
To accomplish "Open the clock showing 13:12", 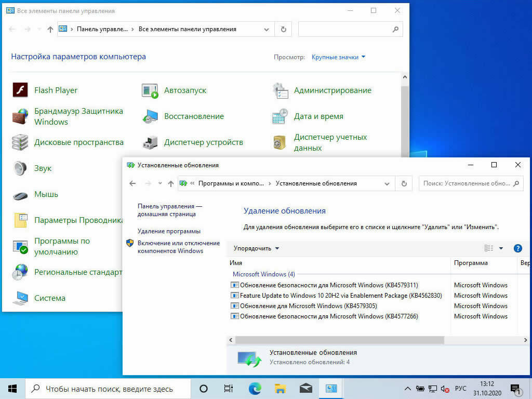I will click(487, 389).
